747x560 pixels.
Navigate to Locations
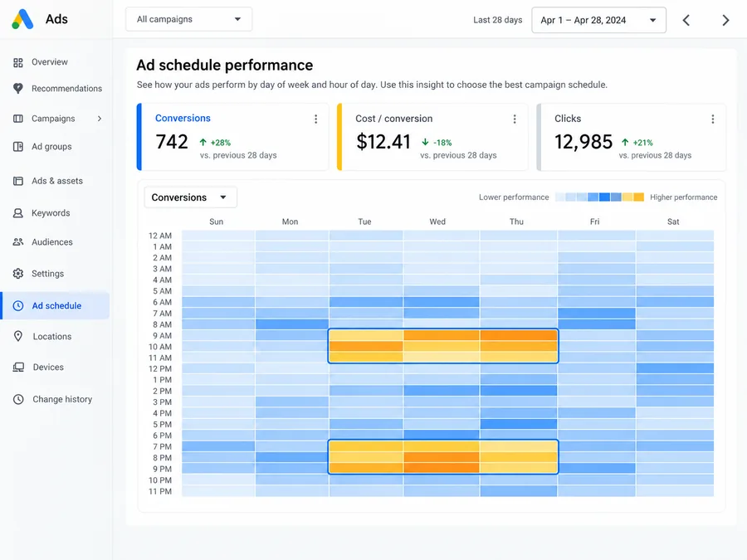coord(52,336)
